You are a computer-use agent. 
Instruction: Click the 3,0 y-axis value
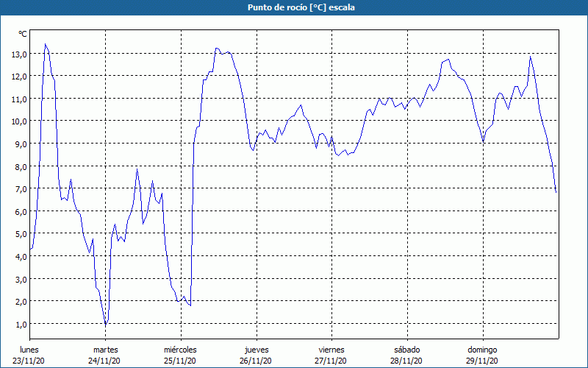point(21,280)
